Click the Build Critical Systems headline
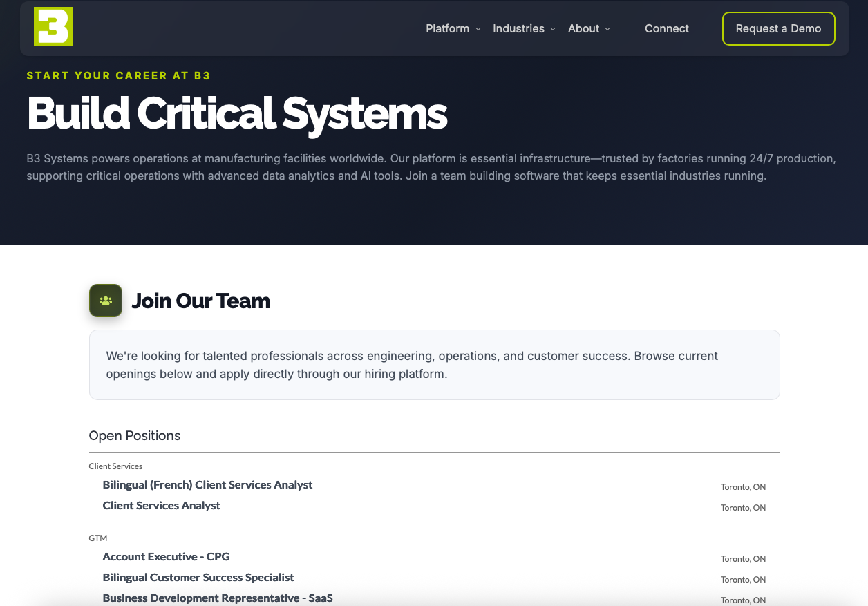This screenshot has height=606, width=868. tap(237, 113)
